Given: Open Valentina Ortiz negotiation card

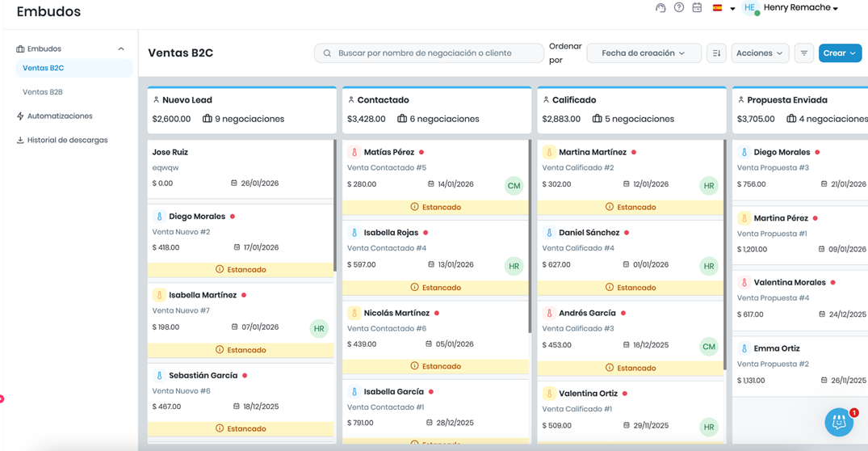Looking at the screenshot, I should tap(631, 413).
